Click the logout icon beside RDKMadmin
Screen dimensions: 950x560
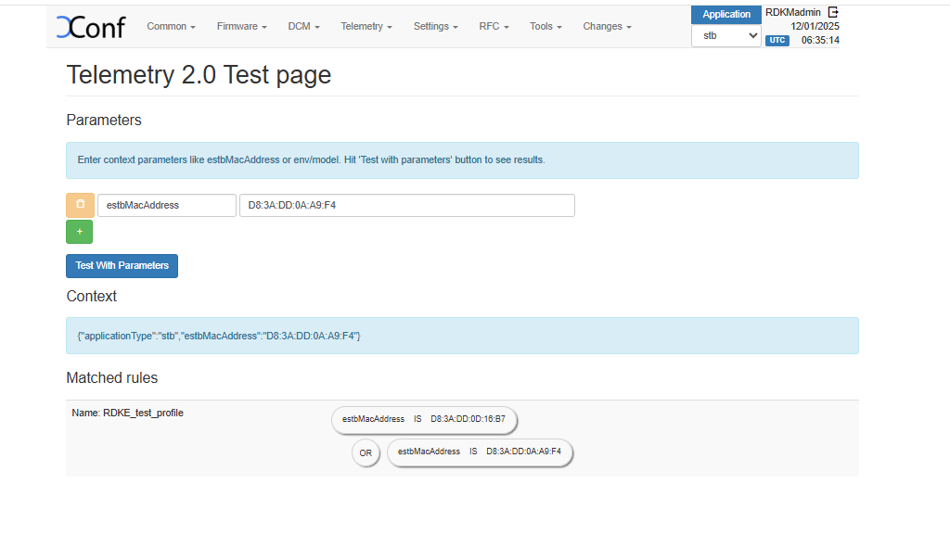click(833, 12)
